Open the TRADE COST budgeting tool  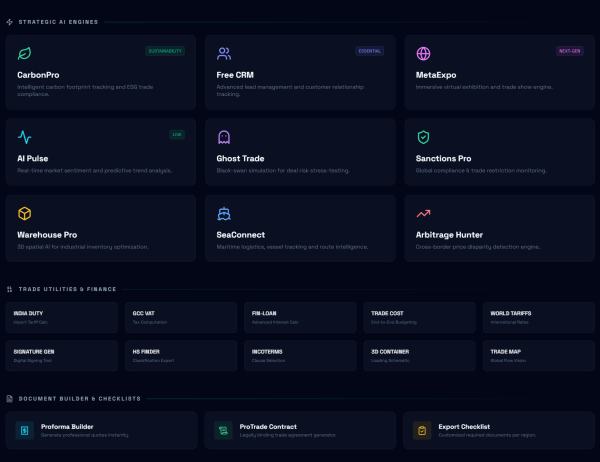[419, 317]
